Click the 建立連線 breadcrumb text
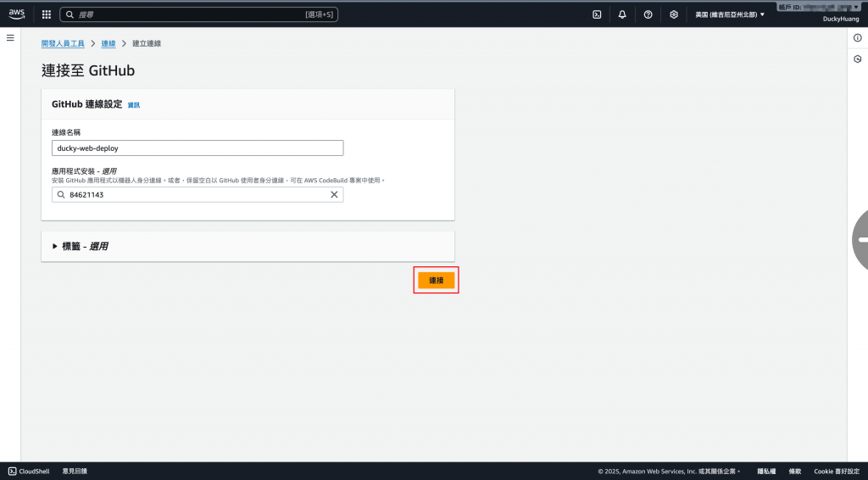This screenshot has height=480, width=868. click(x=147, y=44)
